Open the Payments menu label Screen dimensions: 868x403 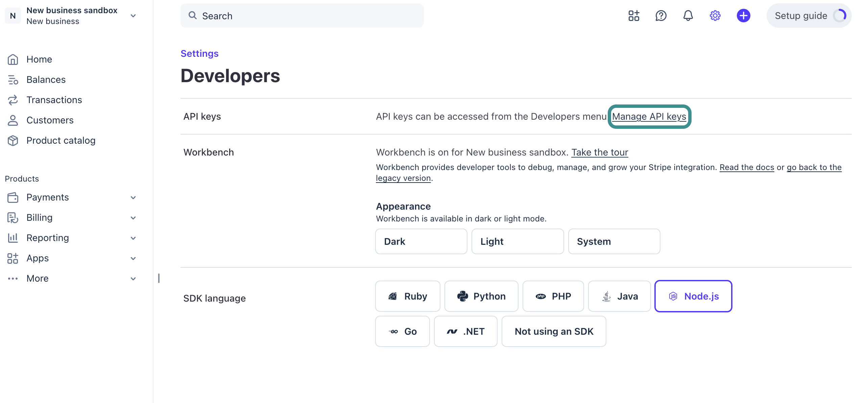coord(48,197)
